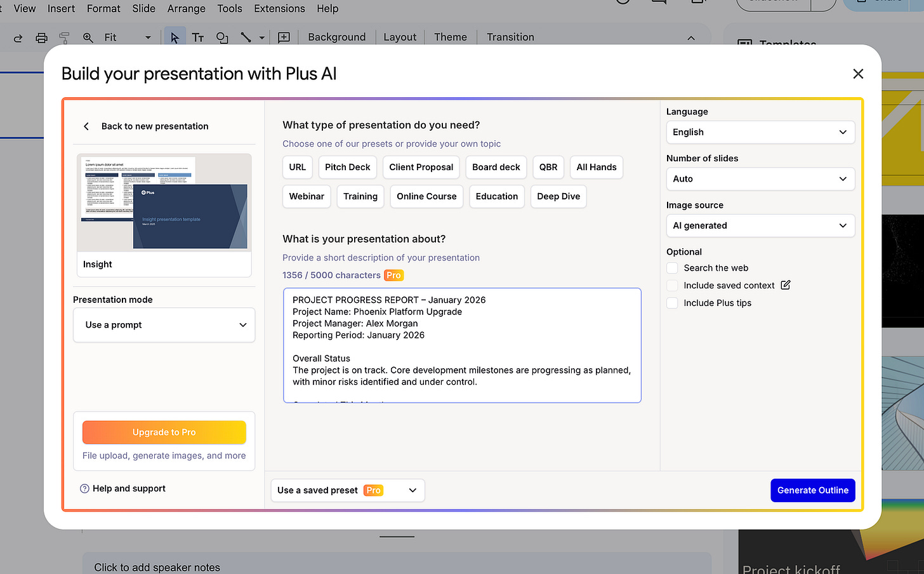Open the Presentation mode dropdown
This screenshot has height=574, width=924.
click(x=164, y=325)
